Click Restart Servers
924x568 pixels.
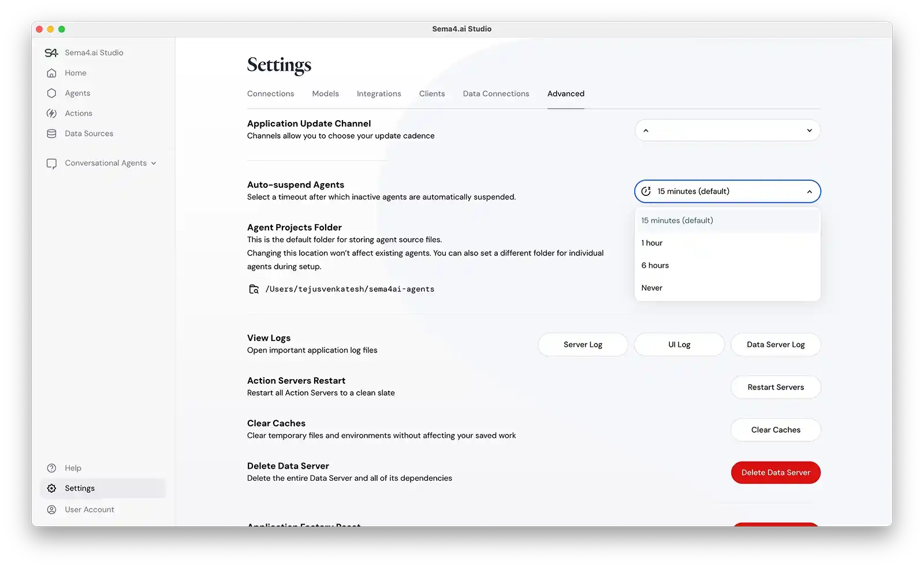pos(776,387)
